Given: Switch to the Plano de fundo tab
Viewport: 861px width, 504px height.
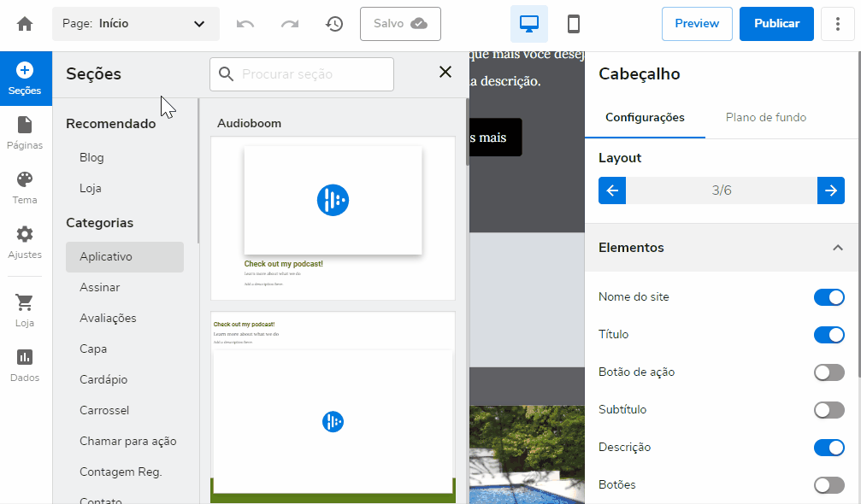Looking at the screenshot, I should [x=765, y=117].
